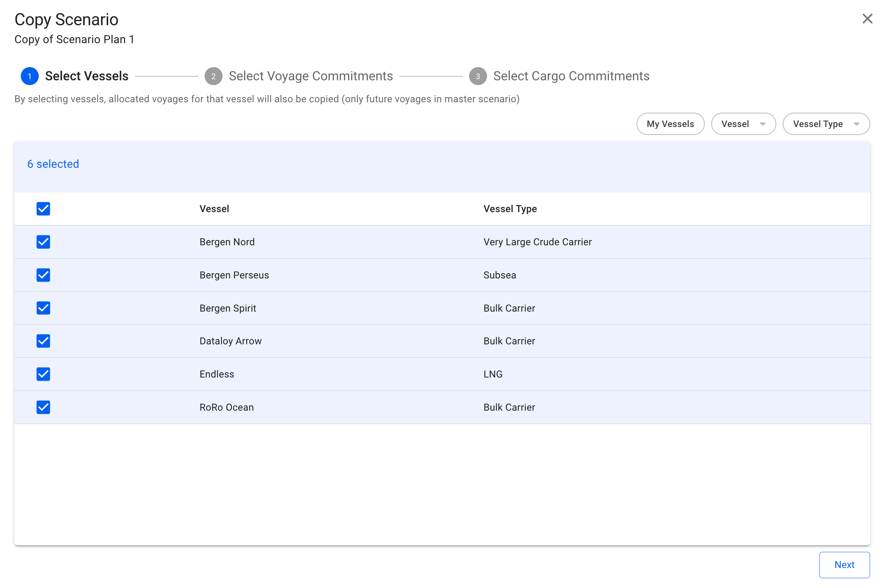
Task: Deselect RoRo Ocean checkbox
Action: pos(43,407)
